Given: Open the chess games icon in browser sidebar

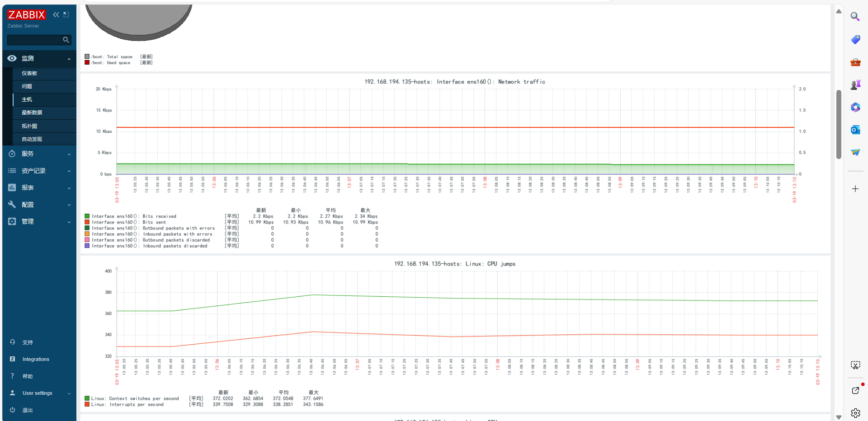Looking at the screenshot, I should coord(855,84).
